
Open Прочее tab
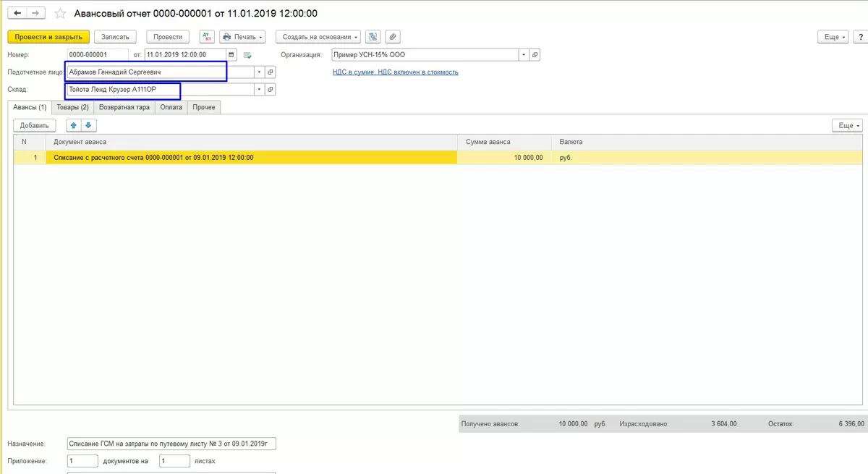[x=204, y=107]
